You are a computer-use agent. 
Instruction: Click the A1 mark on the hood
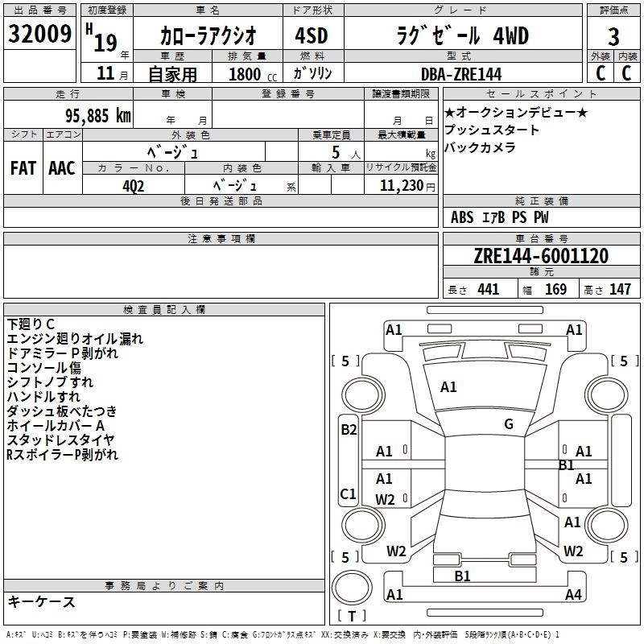448,387
